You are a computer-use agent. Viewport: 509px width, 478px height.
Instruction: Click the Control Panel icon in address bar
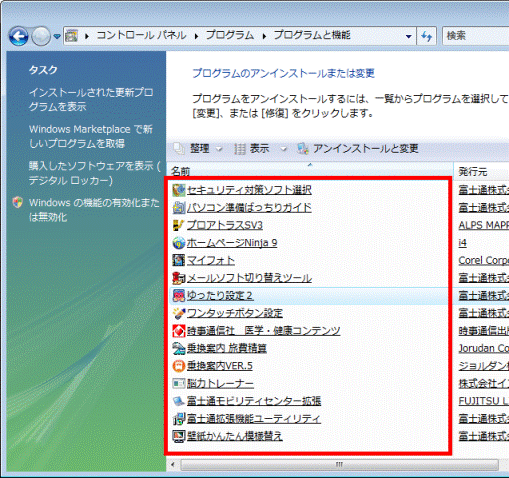71,36
